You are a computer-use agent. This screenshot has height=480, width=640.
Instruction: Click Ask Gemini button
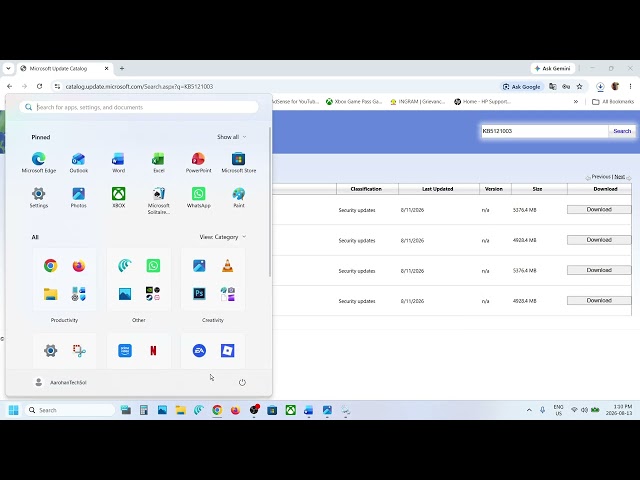553,69
